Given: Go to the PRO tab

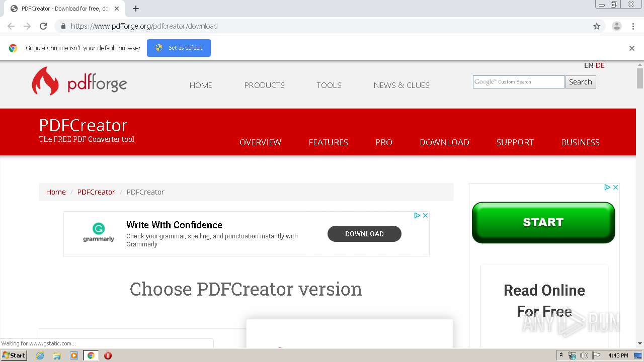Looking at the screenshot, I should click(384, 142).
